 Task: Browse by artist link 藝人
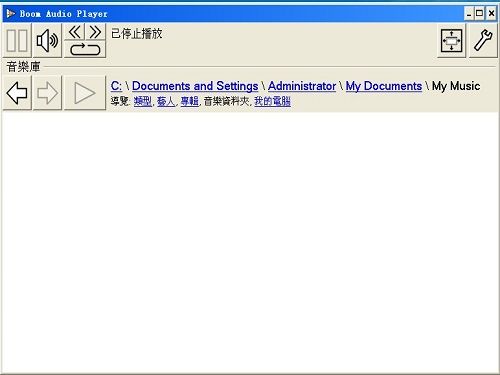click(x=166, y=101)
